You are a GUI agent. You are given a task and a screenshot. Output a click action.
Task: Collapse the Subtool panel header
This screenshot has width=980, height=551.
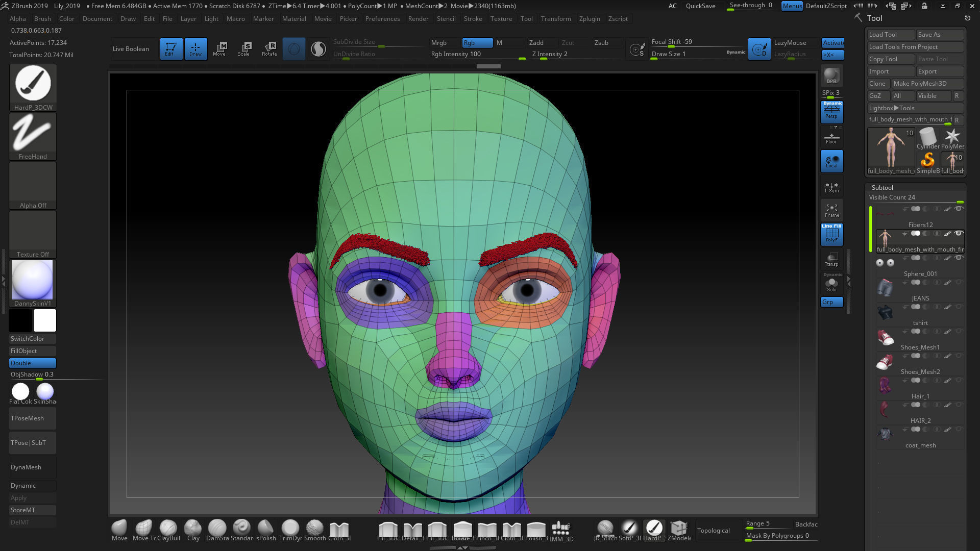[882, 188]
